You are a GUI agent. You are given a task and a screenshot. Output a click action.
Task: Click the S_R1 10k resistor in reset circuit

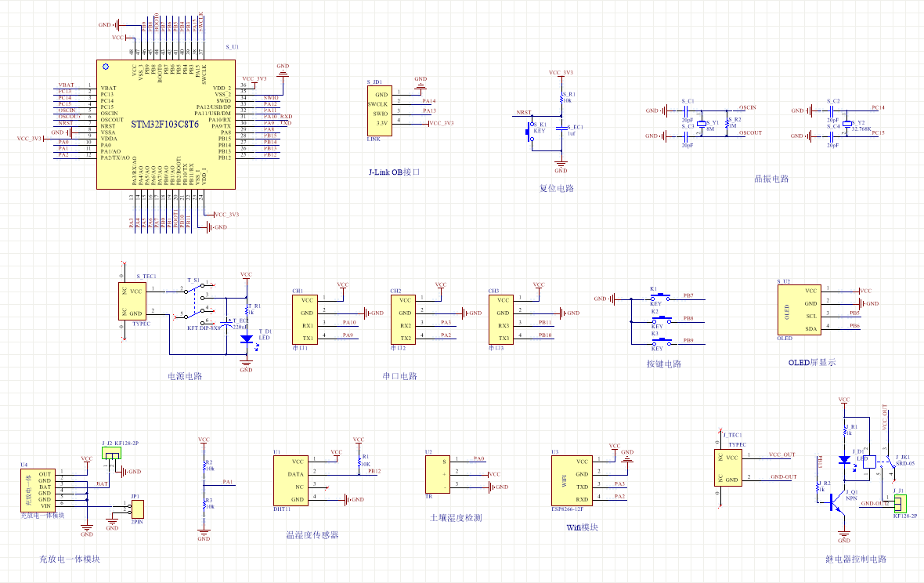pyautogui.click(x=562, y=99)
